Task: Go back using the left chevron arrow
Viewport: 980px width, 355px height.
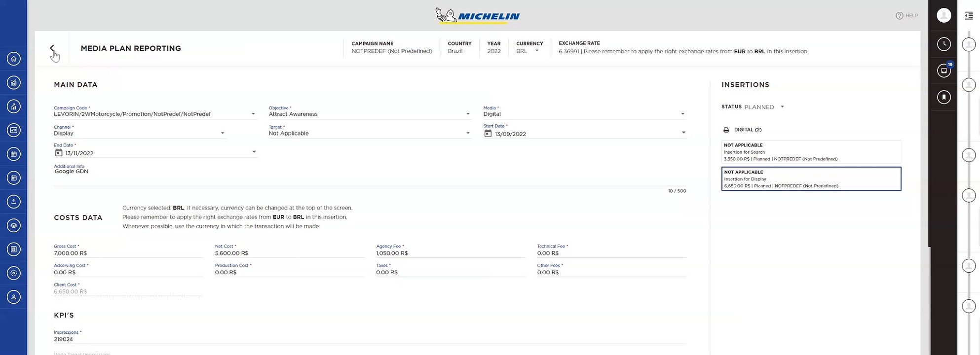Action: 52,48
